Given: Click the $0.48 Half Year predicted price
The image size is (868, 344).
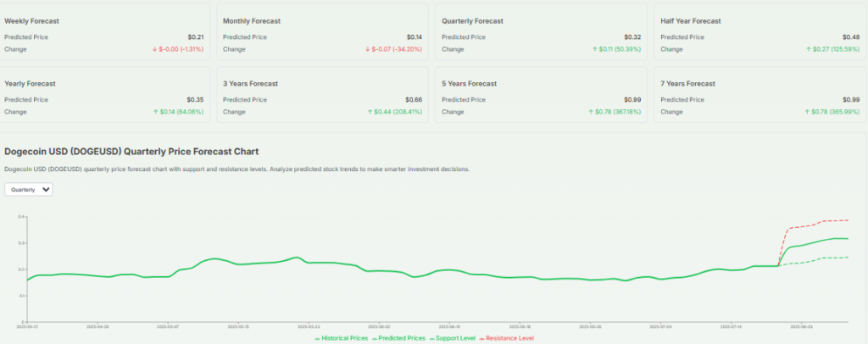Looking at the screenshot, I should (853, 36).
